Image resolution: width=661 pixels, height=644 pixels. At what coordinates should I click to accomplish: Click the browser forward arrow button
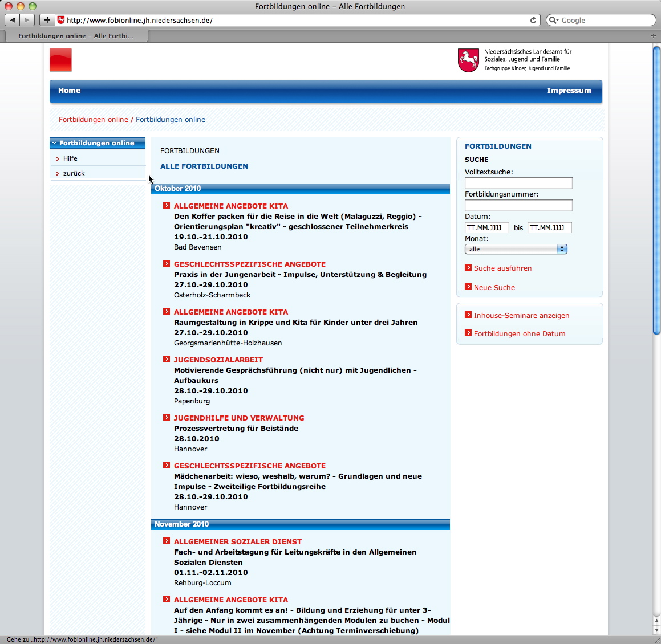pyautogui.click(x=27, y=20)
